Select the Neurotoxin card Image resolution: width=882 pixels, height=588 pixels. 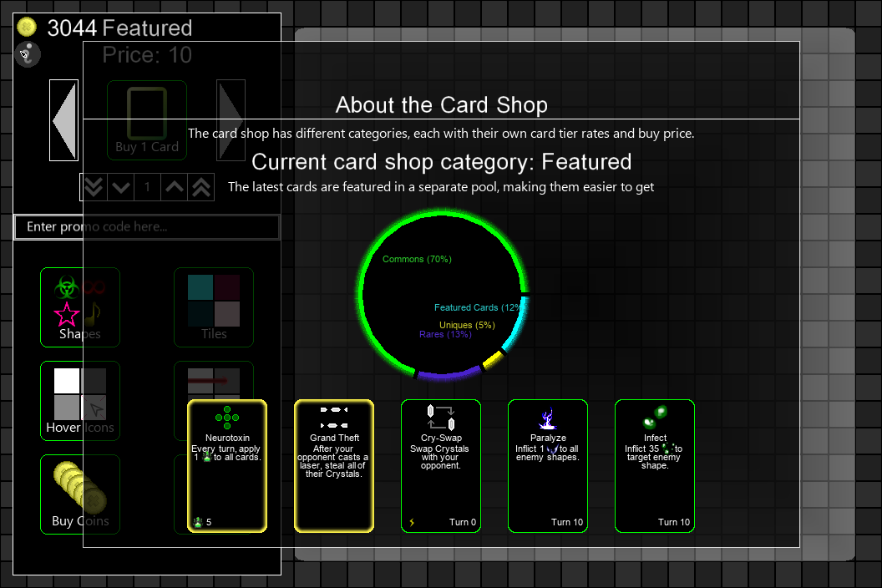(227, 466)
